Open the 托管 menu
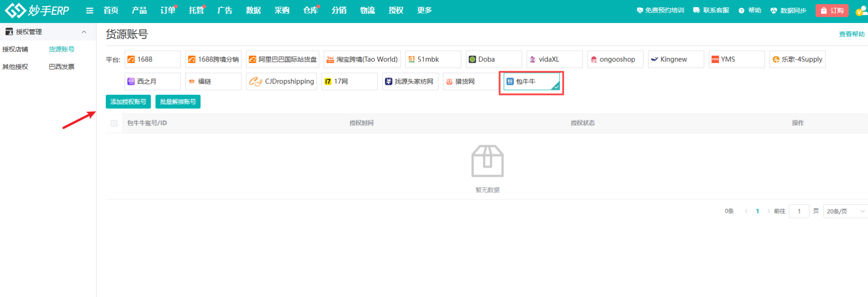 [x=196, y=10]
